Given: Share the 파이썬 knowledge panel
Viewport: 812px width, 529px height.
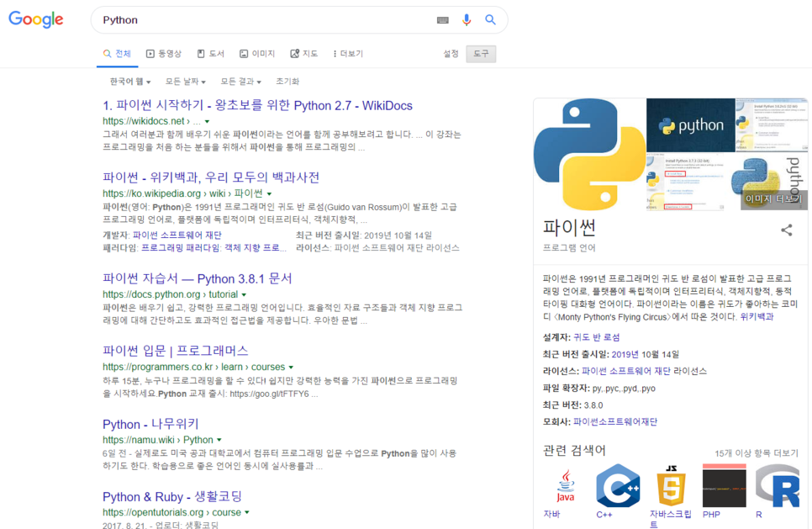Looking at the screenshot, I should 787,230.
